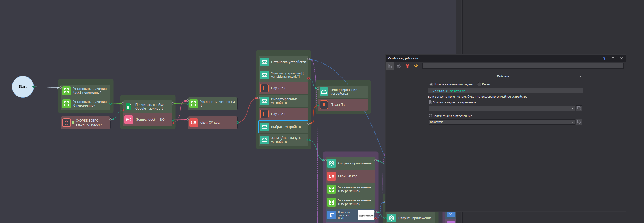The image size is (644, 223).
Task: Click the bell icon of 'СКОРЕЕ ВСЕГО' notification
Action: click(x=67, y=123)
